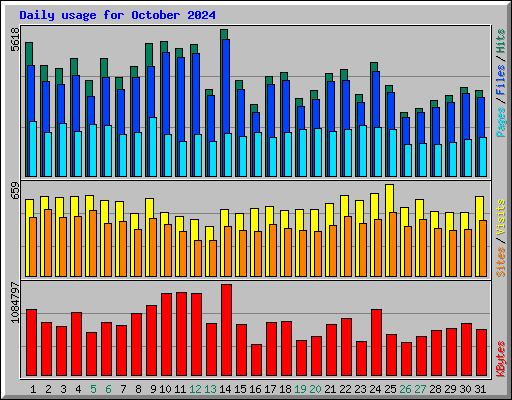The image size is (512, 400).
Task: Click day 18 on the x-axis
Action: (x=285, y=389)
